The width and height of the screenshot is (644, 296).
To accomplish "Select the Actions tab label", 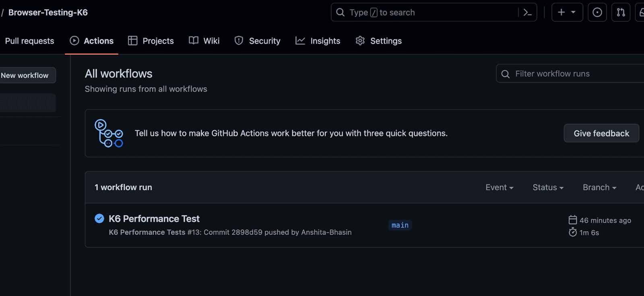I will (99, 41).
